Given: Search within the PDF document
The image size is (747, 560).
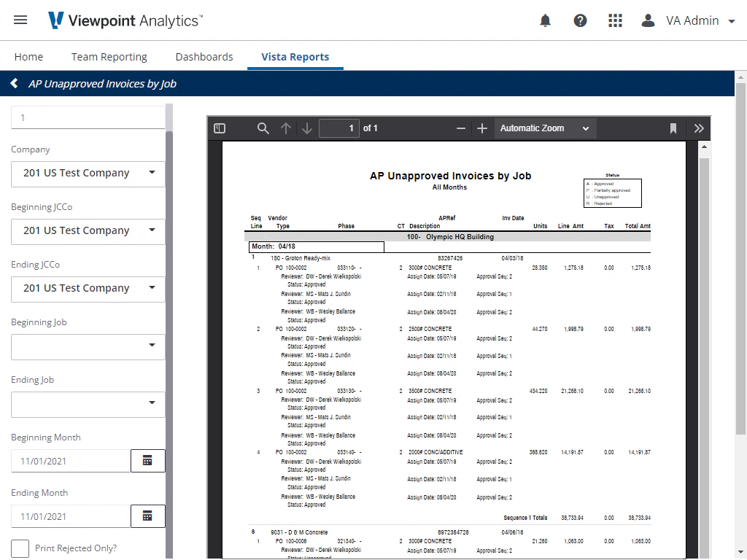Looking at the screenshot, I should click(x=263, y=128).
